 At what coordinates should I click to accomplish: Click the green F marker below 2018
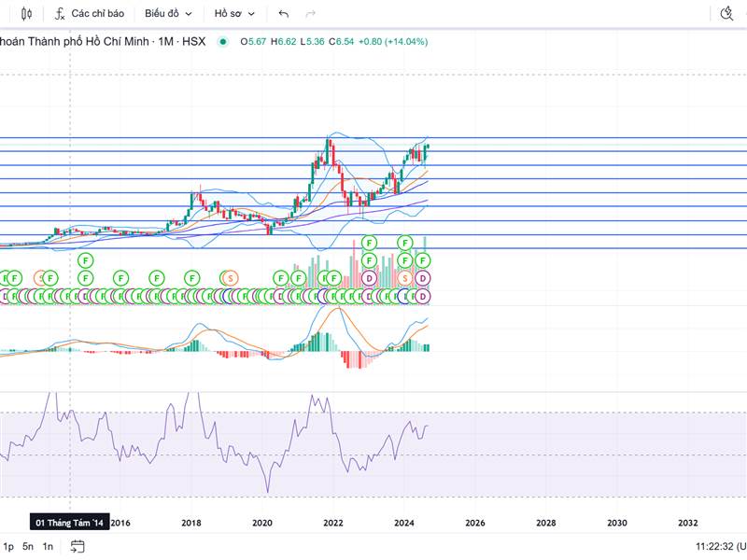coord(192,278)
